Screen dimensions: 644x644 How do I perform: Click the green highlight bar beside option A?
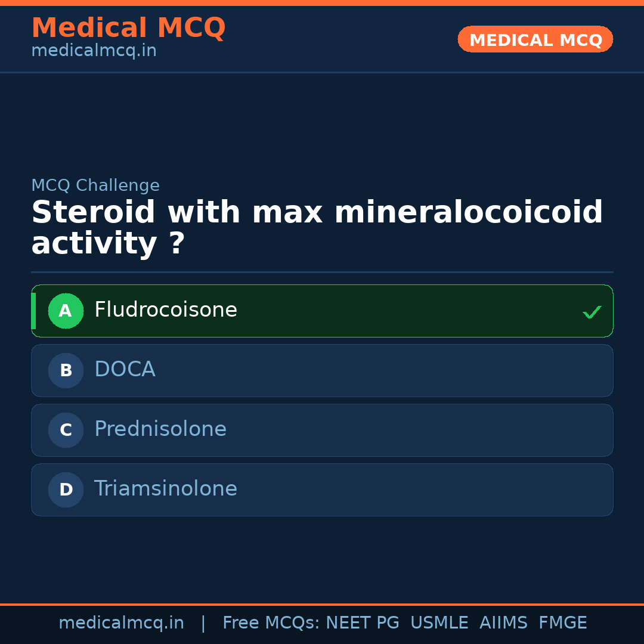click(33, 311)
